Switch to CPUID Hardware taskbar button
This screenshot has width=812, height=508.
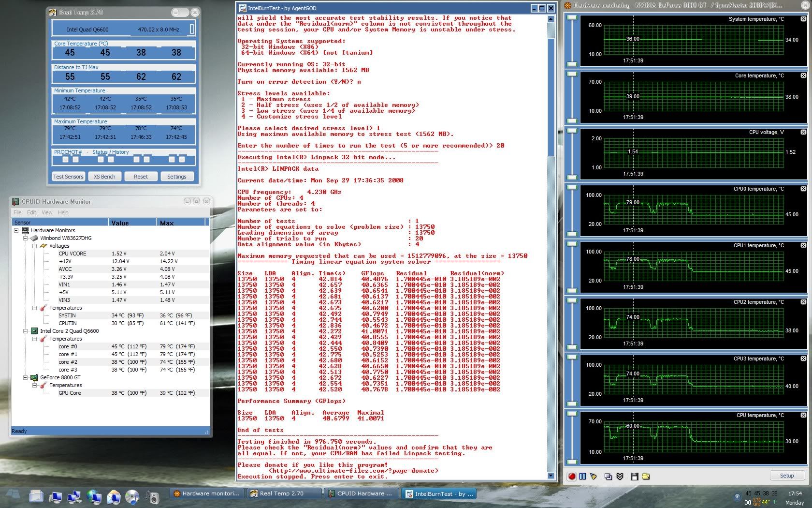point(361,493)
